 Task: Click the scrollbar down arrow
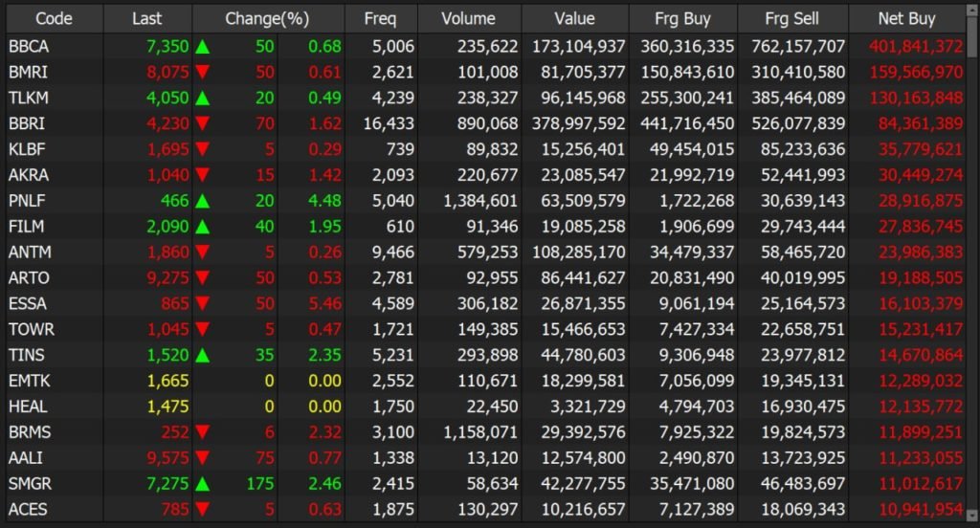click(x=972, y=516)
